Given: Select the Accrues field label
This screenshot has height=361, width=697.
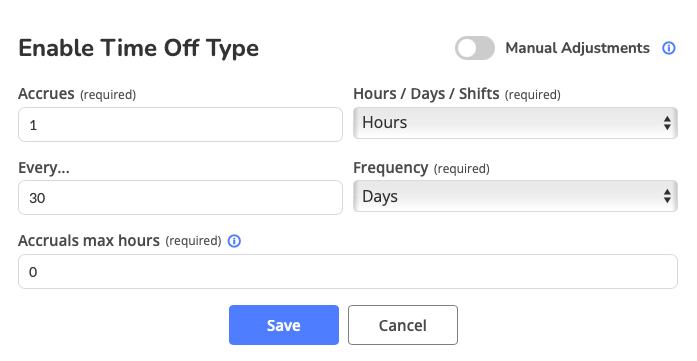Looking at the screenshot, I should point(46,94).
